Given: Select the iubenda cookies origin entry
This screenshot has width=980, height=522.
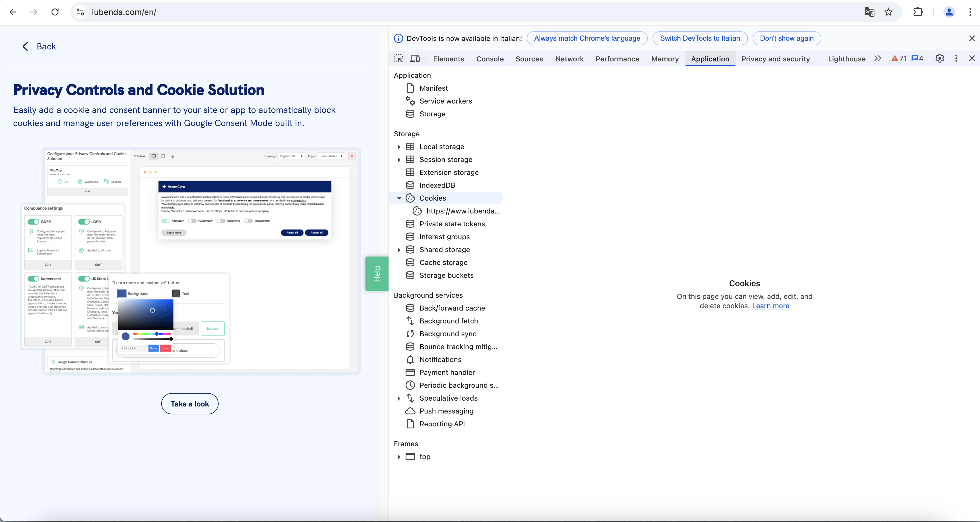Looking at the screenshot, I should click(463, 211).
